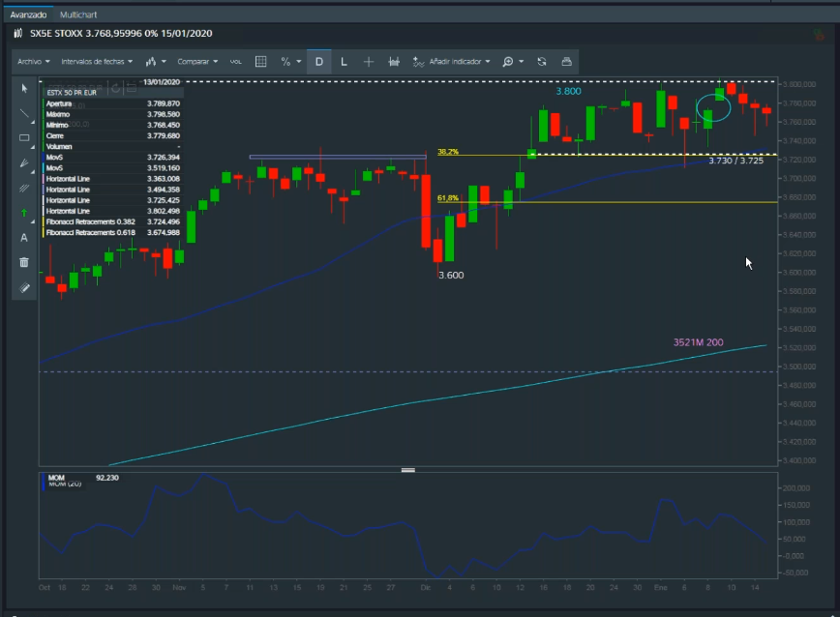The image size is (840, 617).
Task: Switch to the Avanzado tab
Action: (x=28, y=16)
